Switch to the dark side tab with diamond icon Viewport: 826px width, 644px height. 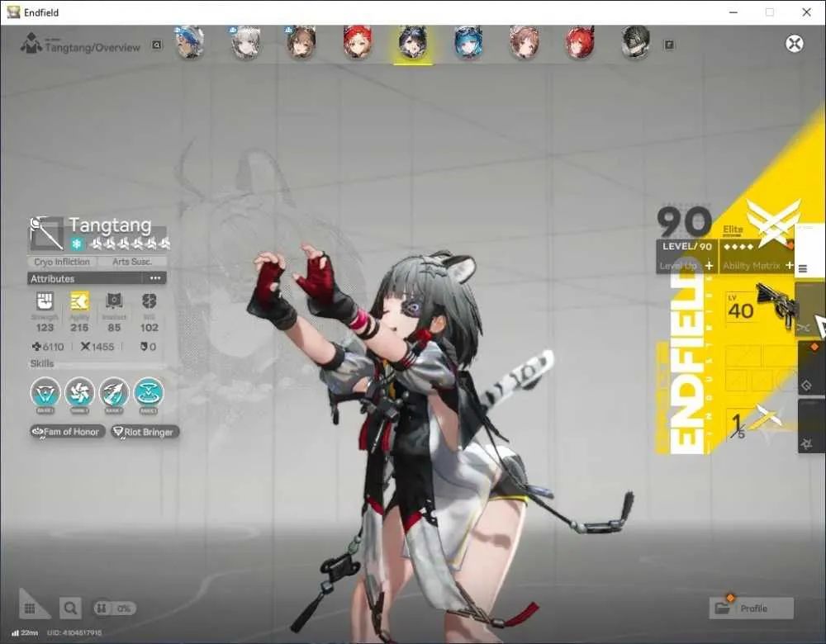click(x=812, y=369)
